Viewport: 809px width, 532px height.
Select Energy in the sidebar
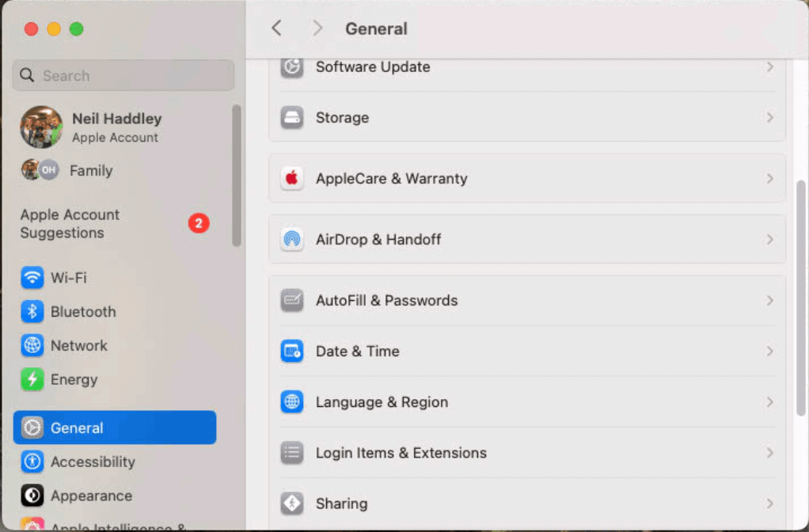pos(115,379)
